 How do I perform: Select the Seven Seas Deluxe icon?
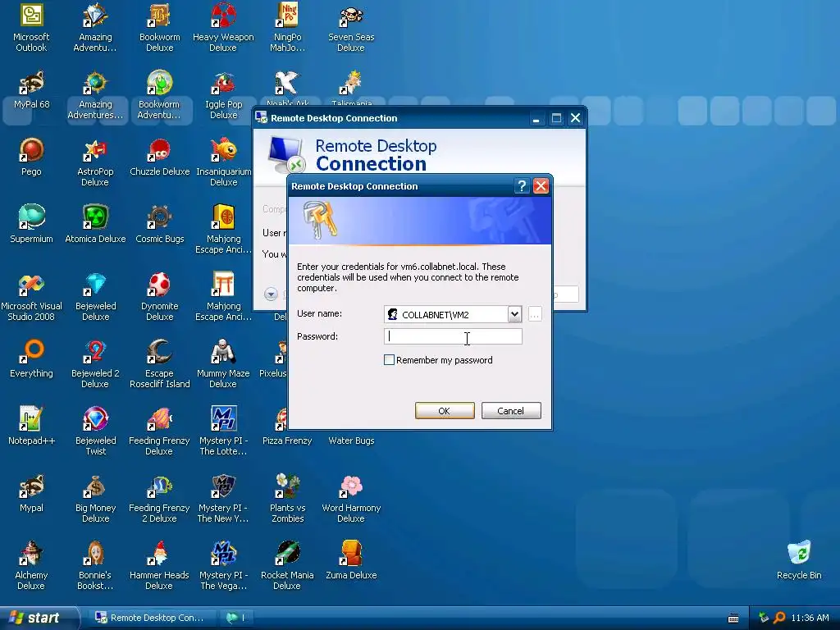point(351,28)
